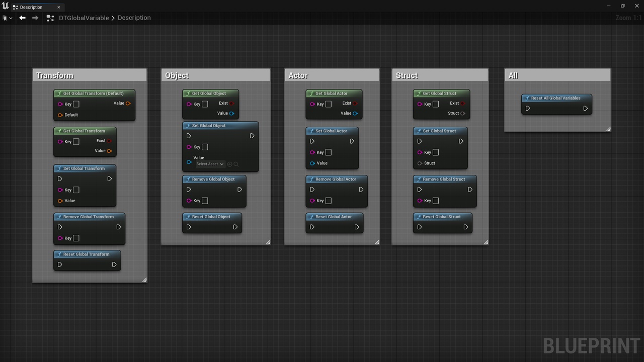Screen dimensions: 644x362
Task: Click Exist output pin on Get Global Object
Action: click(x=231, y=103)
